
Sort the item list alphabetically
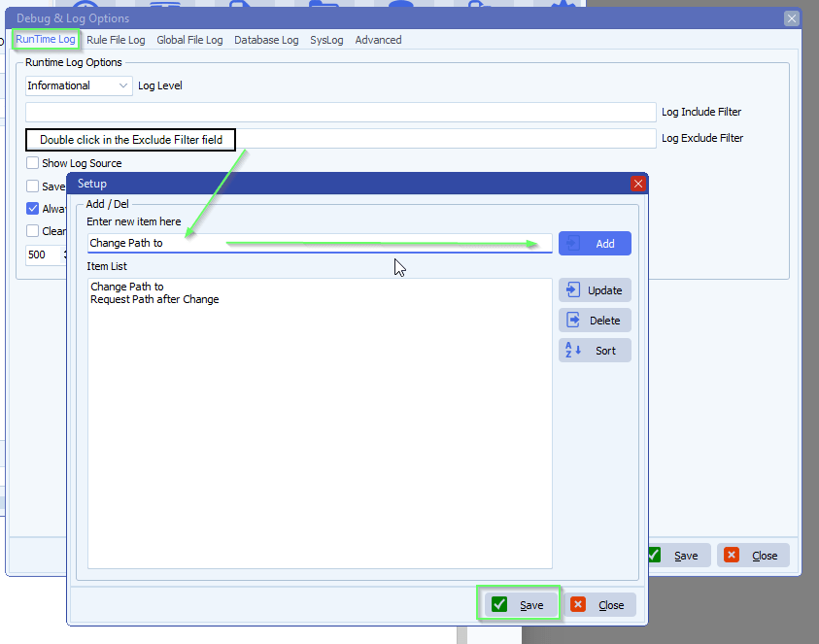click(595, 351)
